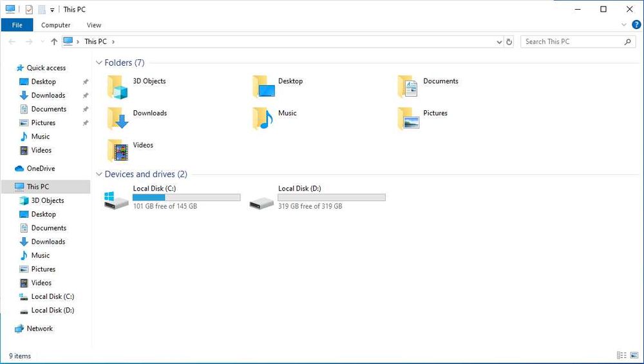This screenshot has height=364, width=644.
Task: Go up one level with Up arrow
Action: (54, 41)
